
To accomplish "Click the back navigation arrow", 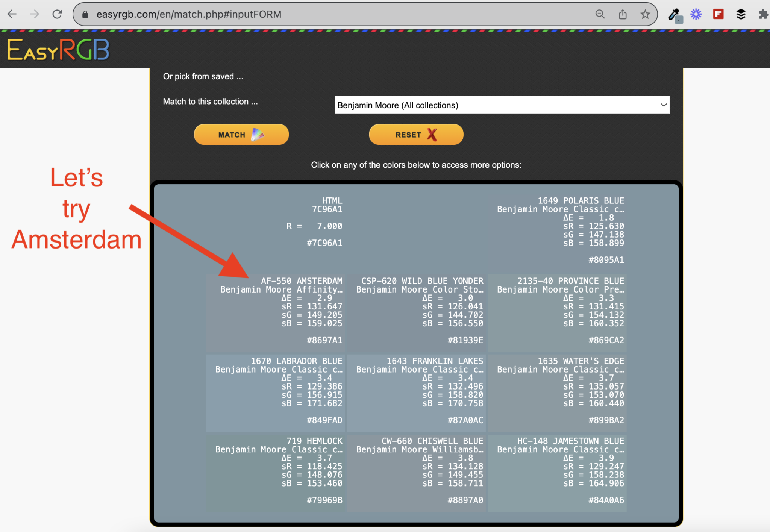I will tap(12, 14).
